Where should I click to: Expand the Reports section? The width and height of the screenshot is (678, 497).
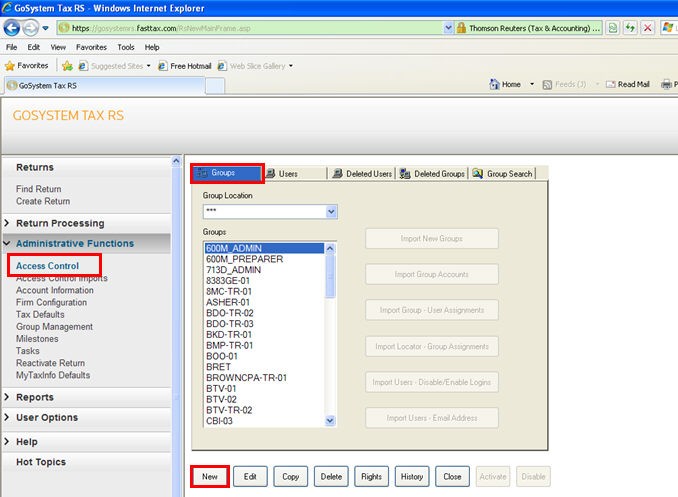[x=35, y=397]
